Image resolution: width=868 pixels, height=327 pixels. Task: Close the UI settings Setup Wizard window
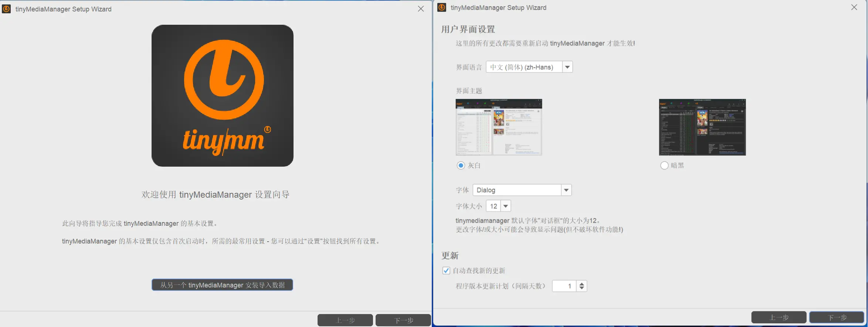854,7
